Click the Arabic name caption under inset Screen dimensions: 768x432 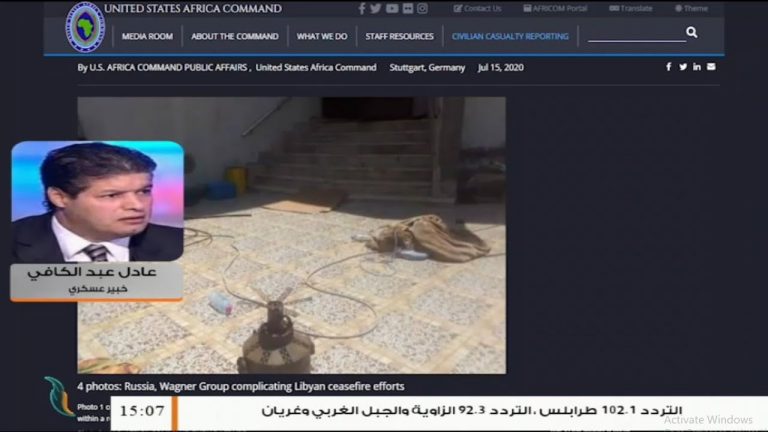click(x=92, y=272)
